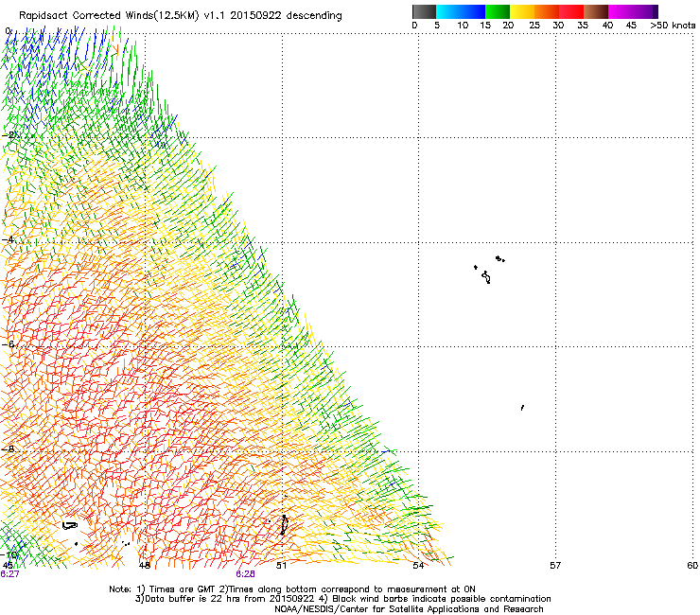Click the legend tick label '45'
Image resolution: width=700 pixels, height=615 pixels.
point(631,26)
